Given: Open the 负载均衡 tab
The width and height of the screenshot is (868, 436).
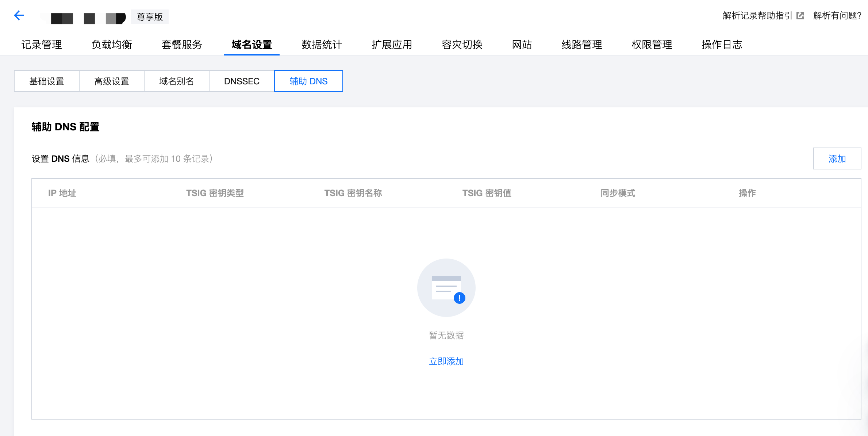Looking at the screenshot, I should point(112,45).
